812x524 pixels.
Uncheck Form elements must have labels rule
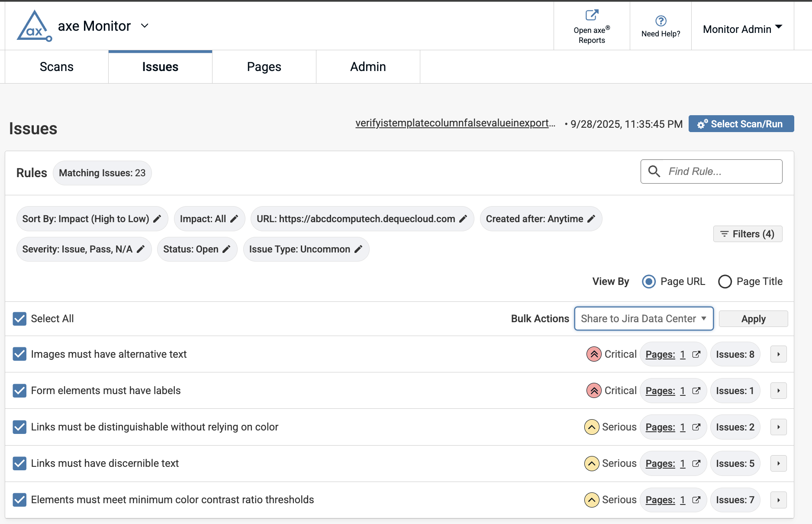tap(19, 391)
